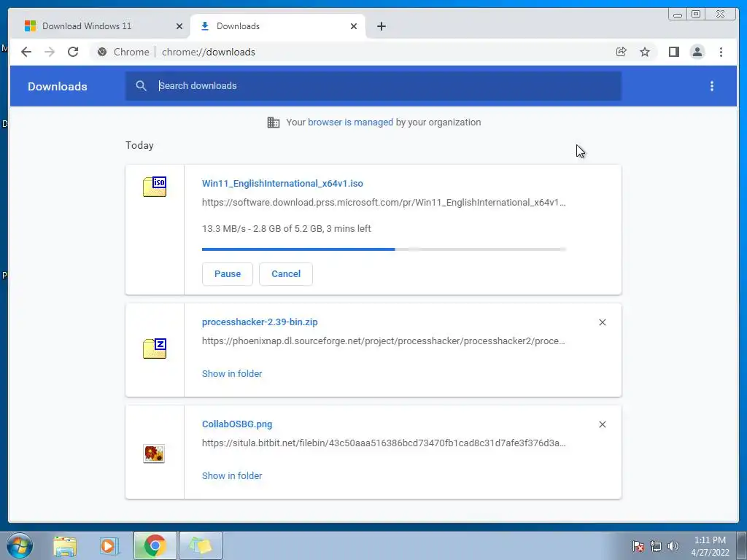The image size is (747, 560).
Task: Open the taskbar clock showing 1:11 PM
Action: pos(710,546)
